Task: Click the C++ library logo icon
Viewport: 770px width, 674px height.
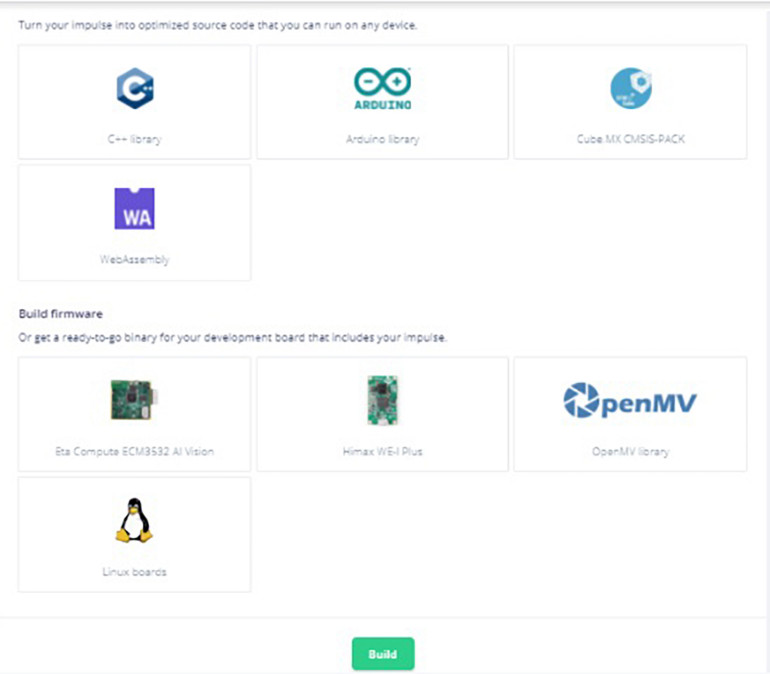Action: coord(134,88)
